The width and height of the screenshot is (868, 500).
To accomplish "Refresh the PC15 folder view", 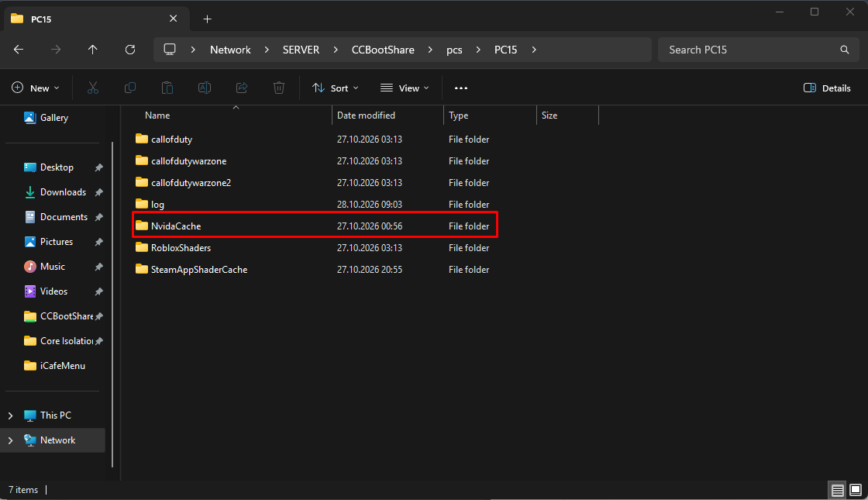I will tap(130, 50).
